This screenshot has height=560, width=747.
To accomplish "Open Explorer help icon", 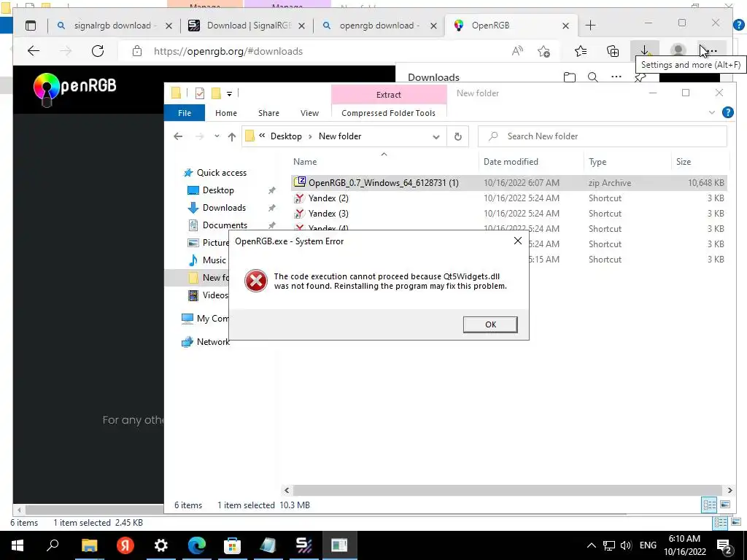I will pyautogui.click(x=727, y=112).
